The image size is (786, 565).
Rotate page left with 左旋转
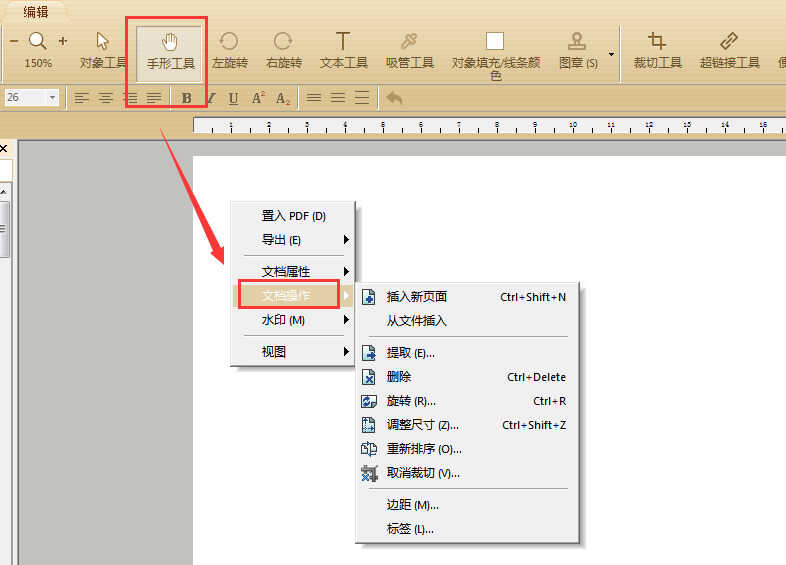pyautogui.click(x=230, y=52)
